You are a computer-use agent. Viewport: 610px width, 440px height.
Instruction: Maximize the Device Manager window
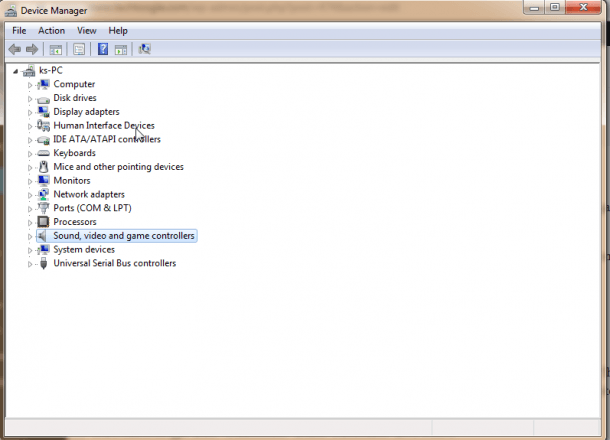[554, 7]
